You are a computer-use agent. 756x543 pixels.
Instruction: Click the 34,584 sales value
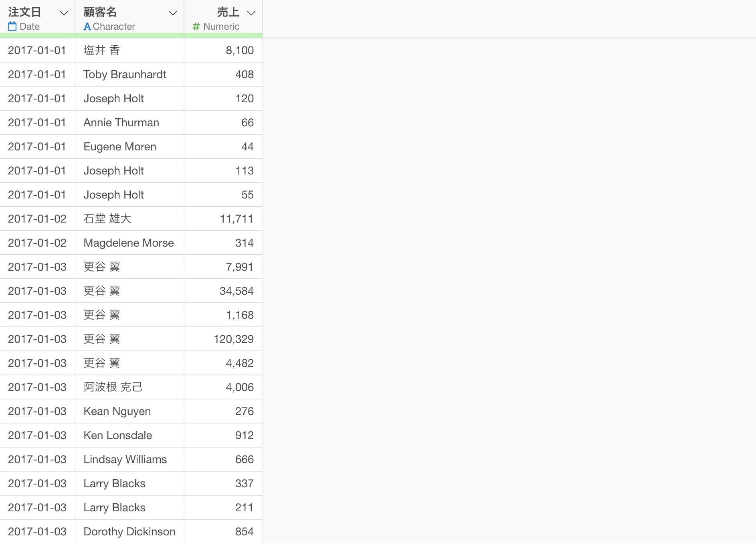click(x=237, y=291)
